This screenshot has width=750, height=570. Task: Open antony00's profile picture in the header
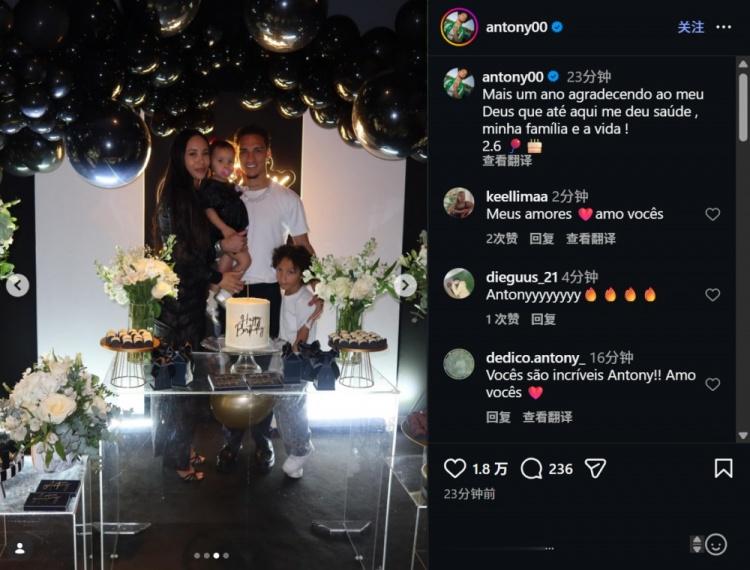[x=459, y=27]
